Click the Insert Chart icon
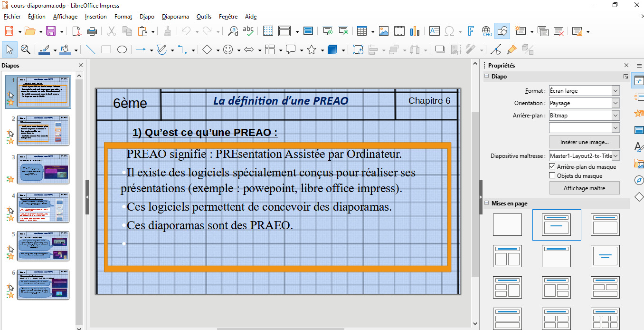 [x=415, y=31]
